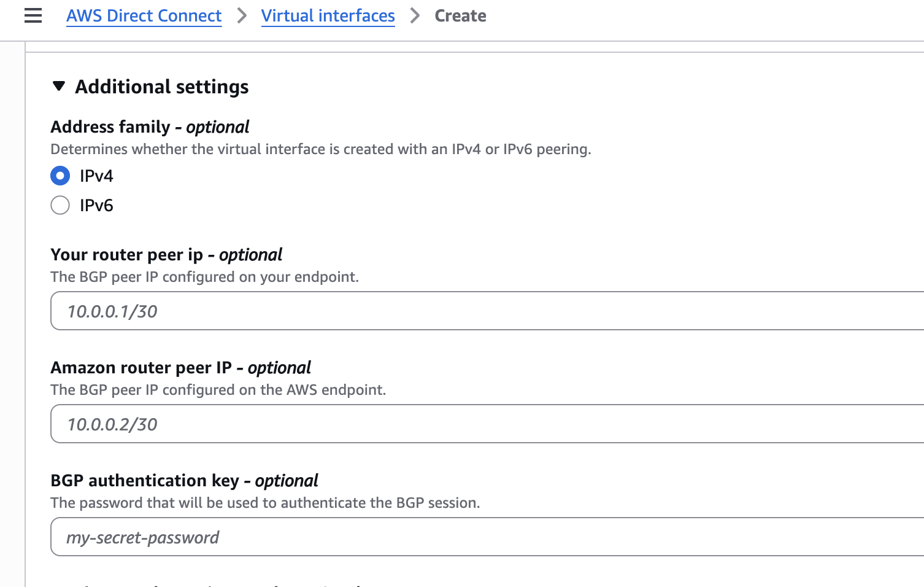
Task: Click the Create breadcrumb item
Action: coord(460,16)
